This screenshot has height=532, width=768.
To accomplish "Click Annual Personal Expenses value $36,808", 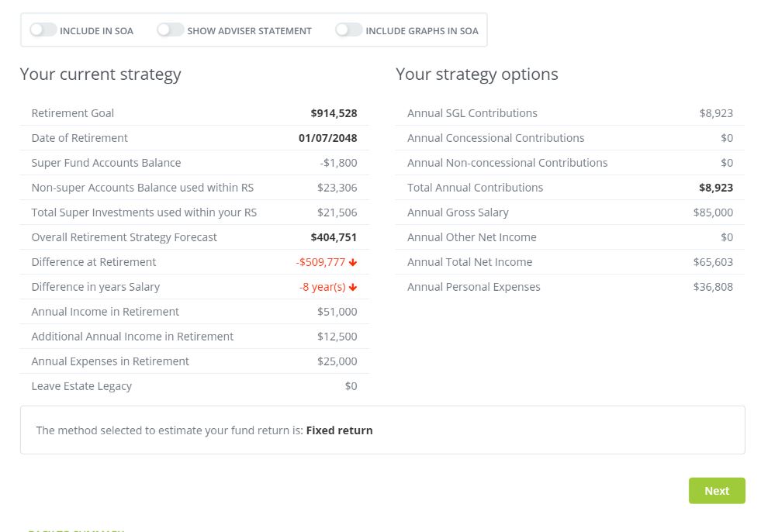I will [x=713, y=287].
